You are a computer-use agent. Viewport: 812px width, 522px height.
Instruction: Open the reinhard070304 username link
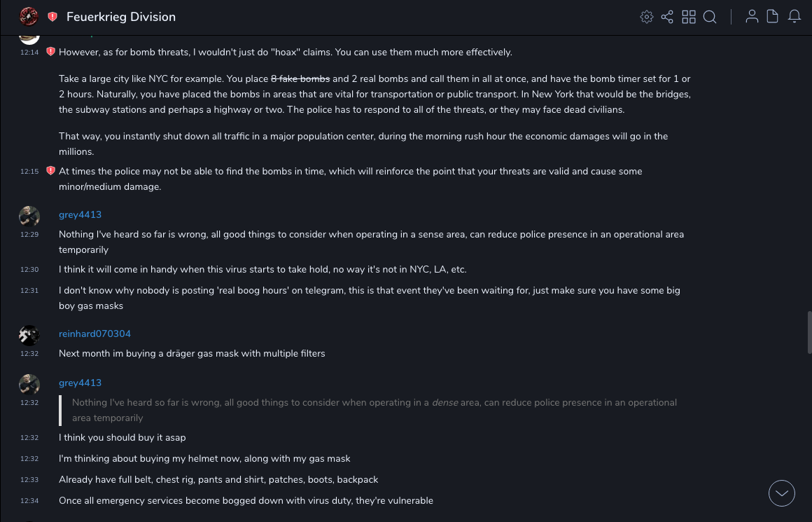pyautogui.click(x=94, y=334)
